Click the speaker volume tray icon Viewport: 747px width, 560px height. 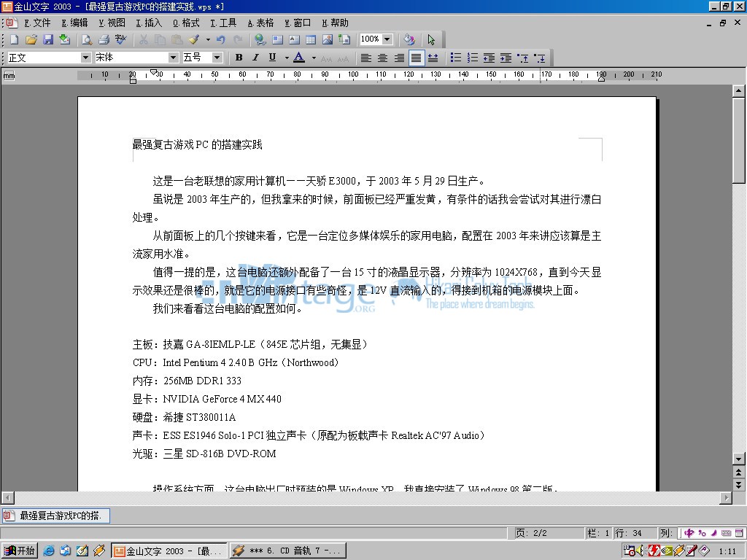pos(640,551)
